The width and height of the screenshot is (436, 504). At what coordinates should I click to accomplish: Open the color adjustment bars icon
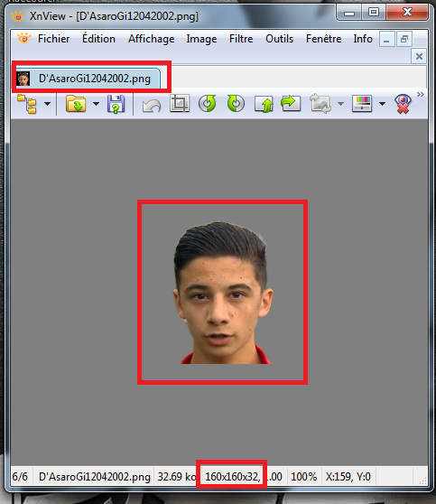click(362, 104)
